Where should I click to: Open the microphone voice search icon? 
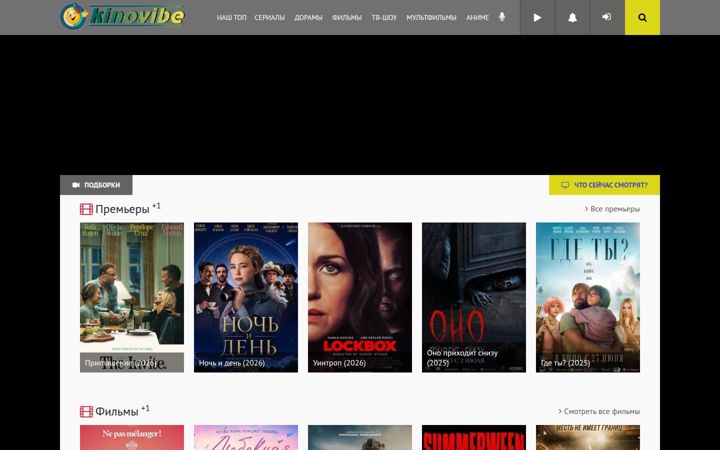(502, 17)
